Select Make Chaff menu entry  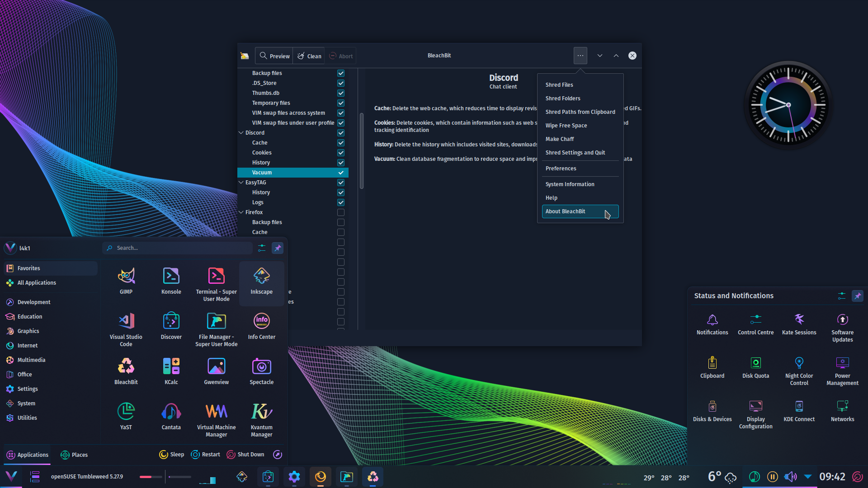(580, 139)
